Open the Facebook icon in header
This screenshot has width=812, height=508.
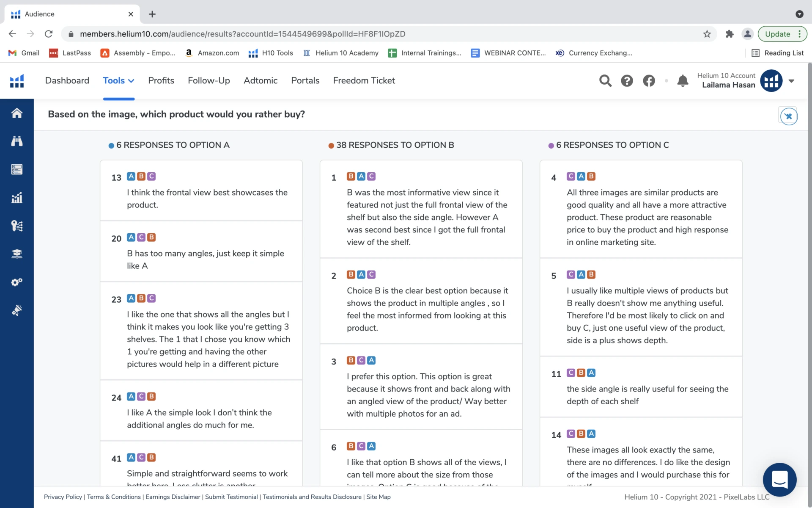[x=649, y=80]
